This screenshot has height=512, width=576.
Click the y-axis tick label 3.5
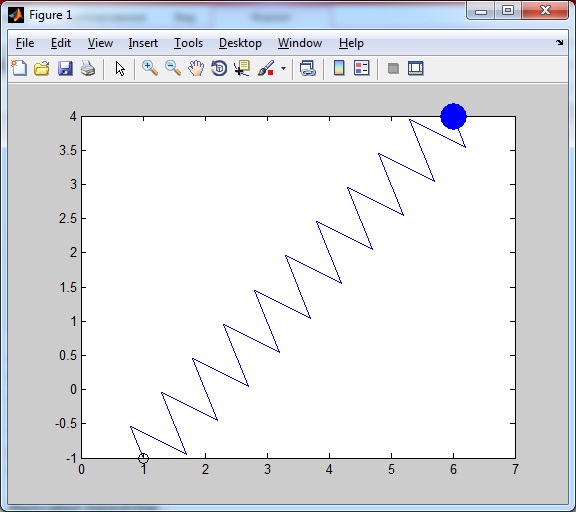click(x=68, y=150)
